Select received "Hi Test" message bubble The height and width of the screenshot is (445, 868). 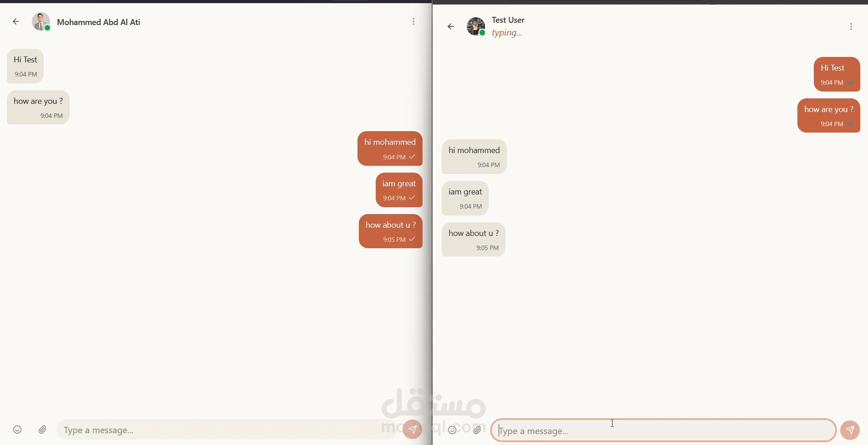click(25, 66)
